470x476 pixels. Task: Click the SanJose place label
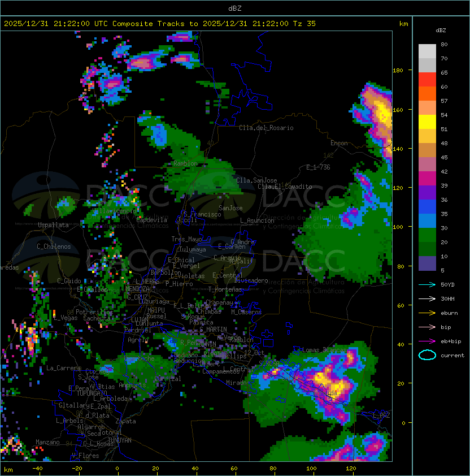[x=230, y=208]
